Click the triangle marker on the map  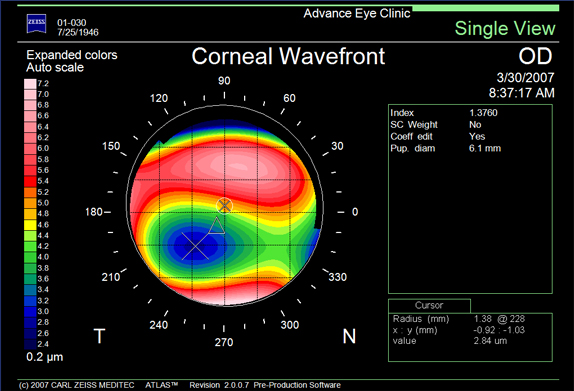click(x=217, y=225)
